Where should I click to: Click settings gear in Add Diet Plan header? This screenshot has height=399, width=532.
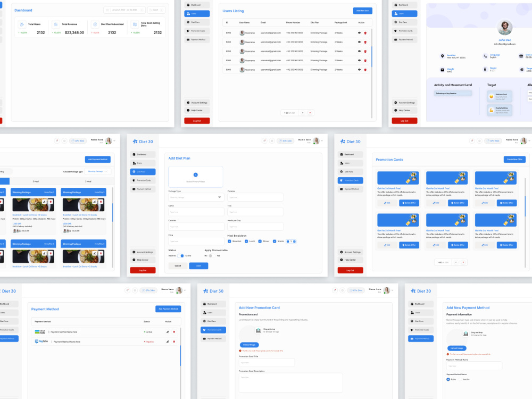pyautogui.click(x=272, y=141)
